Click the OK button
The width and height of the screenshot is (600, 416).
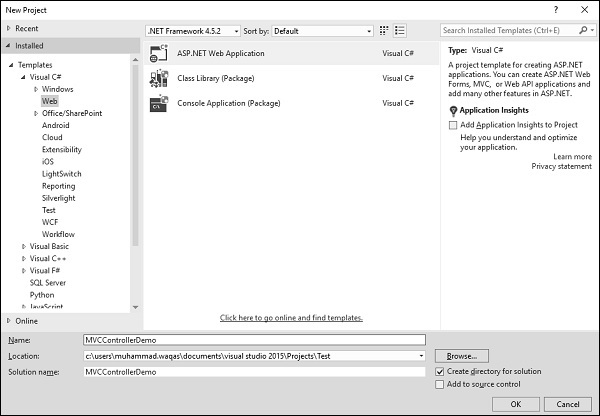516,404
